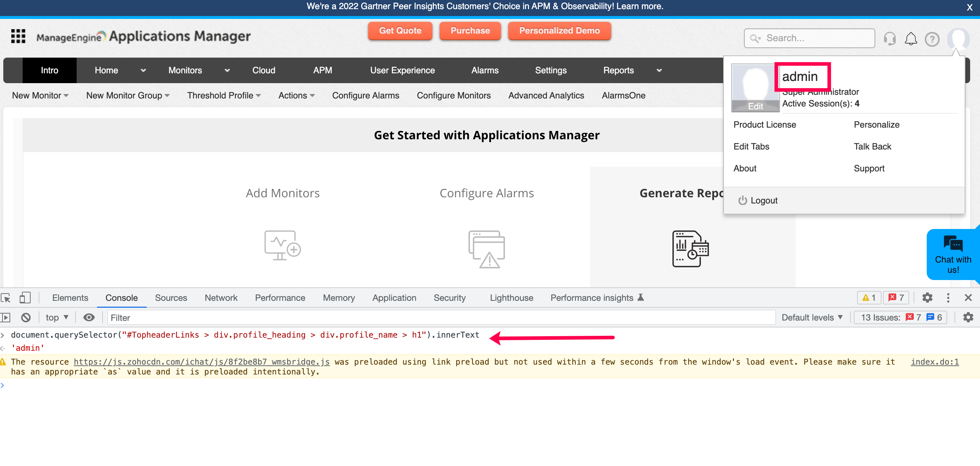Click the Chat with us widget
980x466 pixels.
pos(953,255)
